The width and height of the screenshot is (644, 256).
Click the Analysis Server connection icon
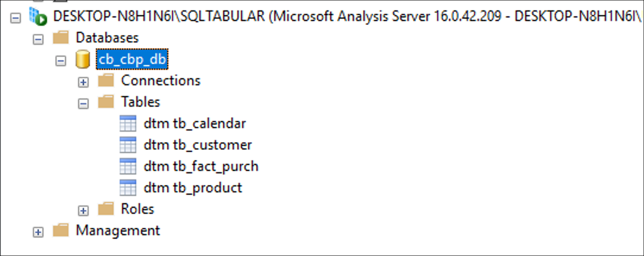click(38, 17)
